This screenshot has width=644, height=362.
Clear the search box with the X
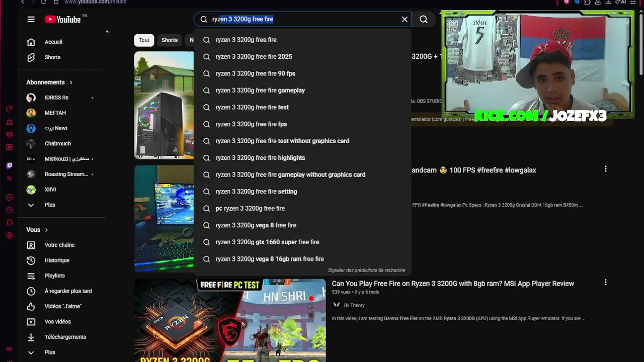405,19
